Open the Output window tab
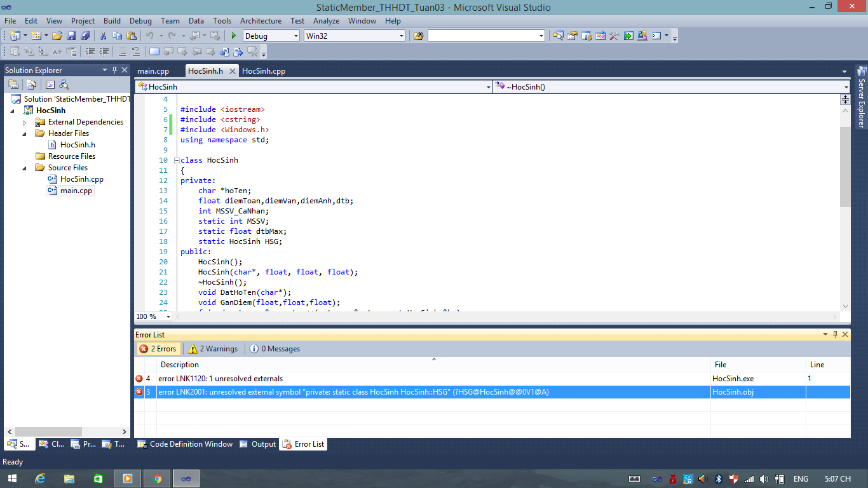The width and height of the screenshot is (868, 488). (258, 444)
